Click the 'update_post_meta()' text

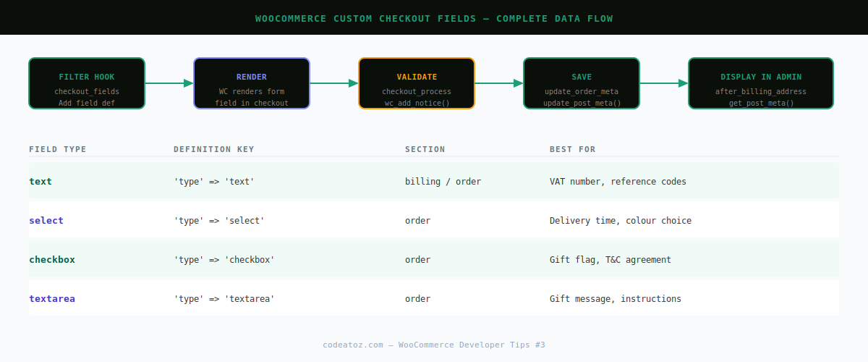click(582, 103)
